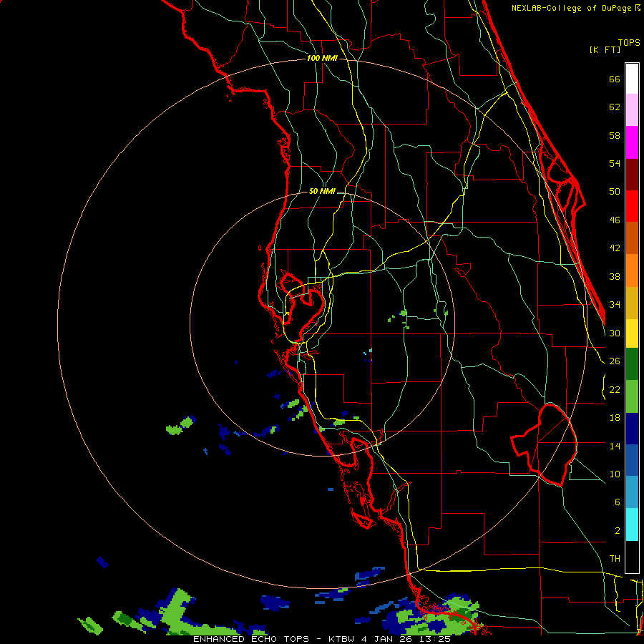
Task: Click the 2 legend value
Action: [x=618, y=531]
